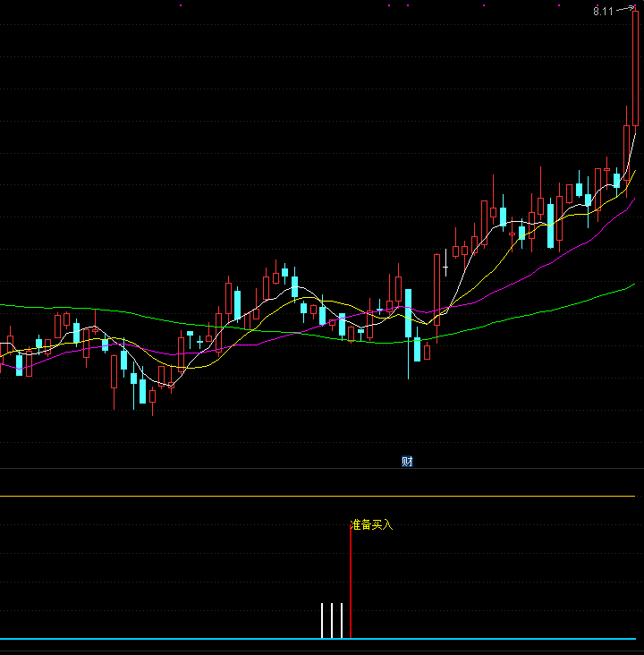The width and height of the screenshot is (644, 655).
Task: Click the 8.11 price high label
Action: click(603, 12)
